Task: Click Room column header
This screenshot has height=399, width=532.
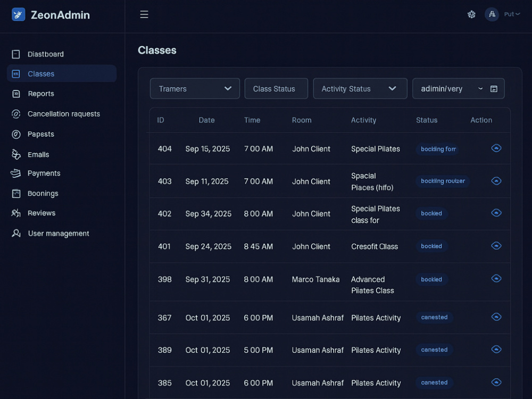Action: [302, 120]
